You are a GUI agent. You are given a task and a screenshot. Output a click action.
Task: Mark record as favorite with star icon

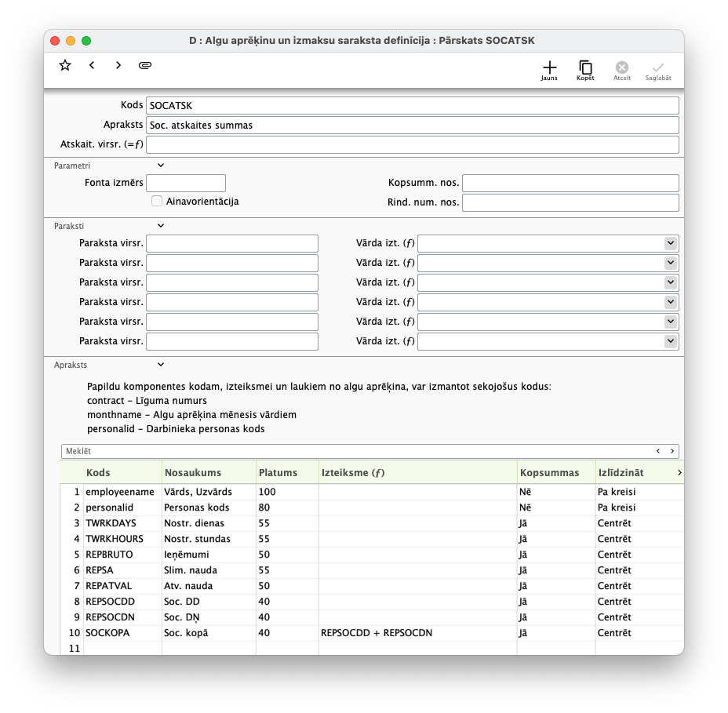(65, 65)
